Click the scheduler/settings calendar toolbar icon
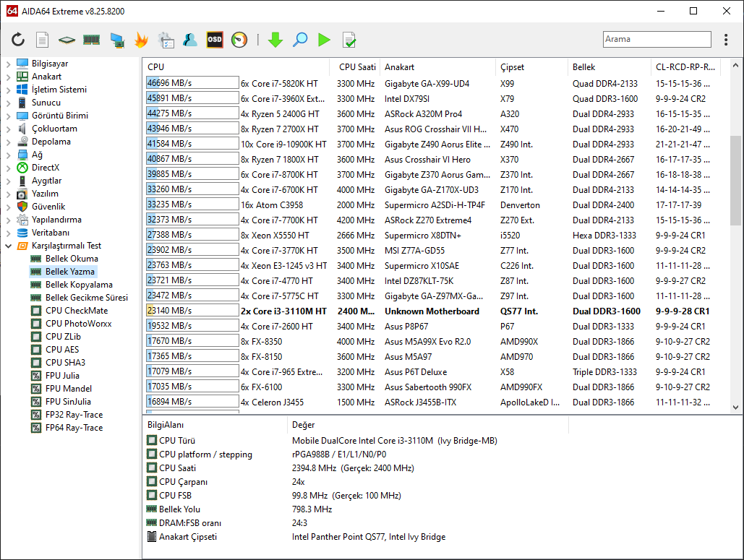The width and height of the screenshot is (744, 560). point(166,40)
